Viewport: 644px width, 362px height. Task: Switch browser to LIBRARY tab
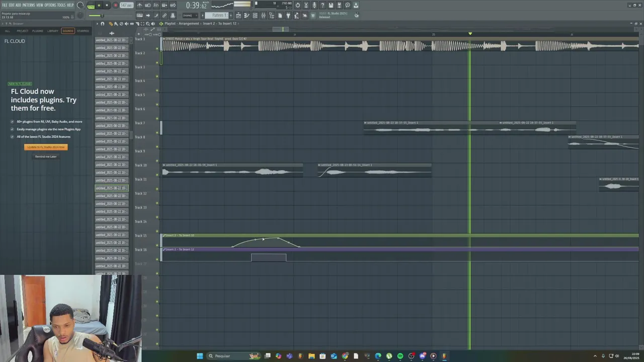(x=53, y=31)
